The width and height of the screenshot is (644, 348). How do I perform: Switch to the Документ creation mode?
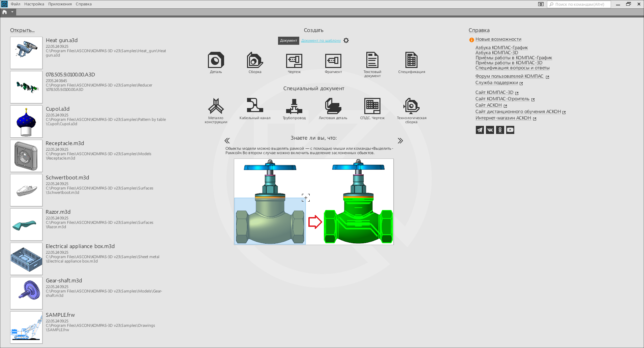click(288, 40)
